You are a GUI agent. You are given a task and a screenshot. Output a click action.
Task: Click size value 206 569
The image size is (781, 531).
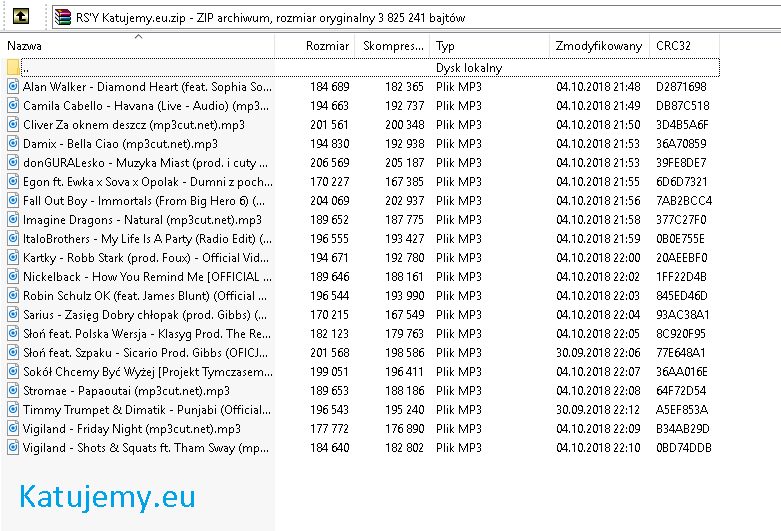pyautogui.click(x=330, y=162)
